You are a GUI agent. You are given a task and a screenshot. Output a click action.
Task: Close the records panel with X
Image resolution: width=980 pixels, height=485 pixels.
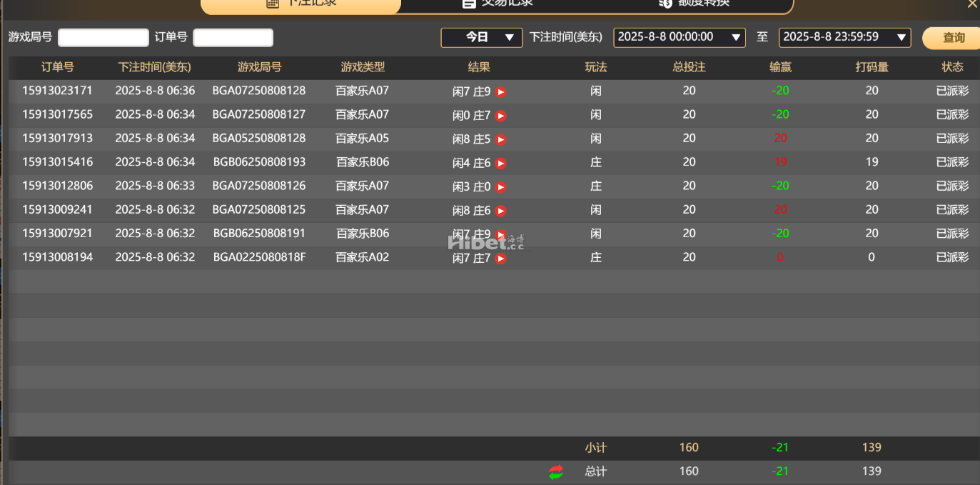click(x=972, y=4)
